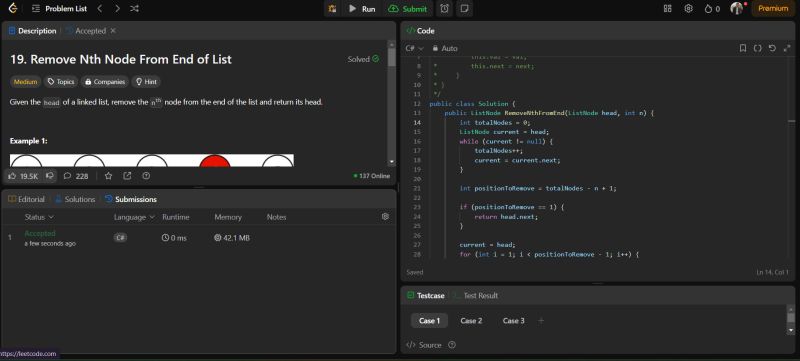Share the problem using share icon
The width and height of the screenshot is (800, 361).
tap(127, 176)
